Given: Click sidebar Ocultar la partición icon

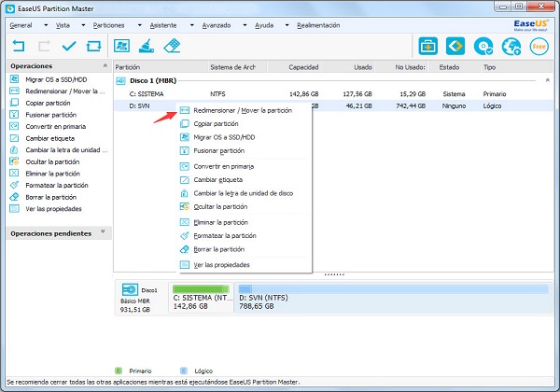Looking at the screenshot, I should click(x=14, y=161).
